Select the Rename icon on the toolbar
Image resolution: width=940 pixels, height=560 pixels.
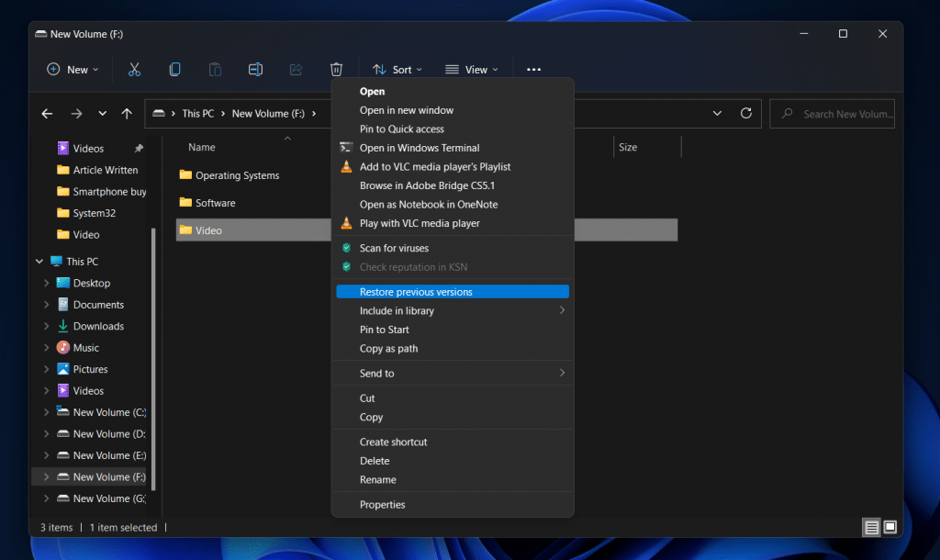point(255,69)
